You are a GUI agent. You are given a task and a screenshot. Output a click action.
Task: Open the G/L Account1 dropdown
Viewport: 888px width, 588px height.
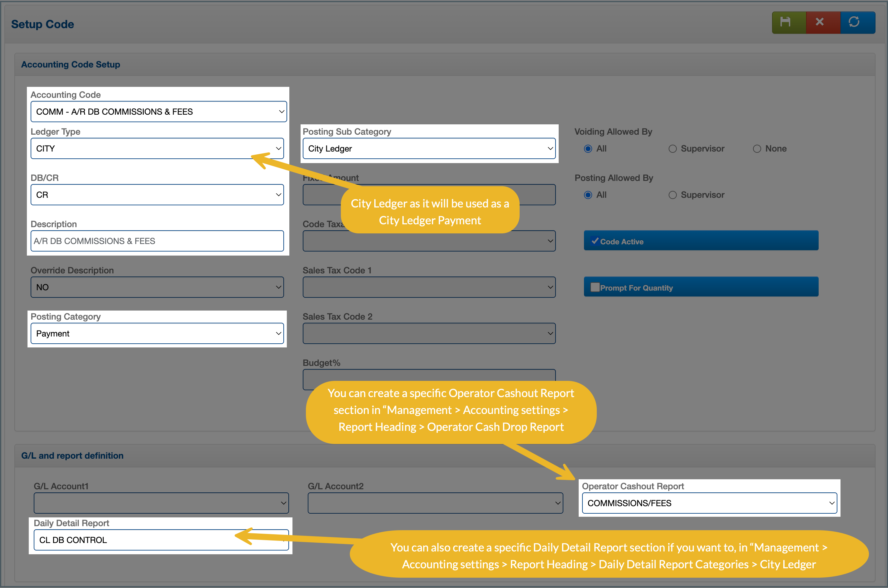(x=161, y=503)
